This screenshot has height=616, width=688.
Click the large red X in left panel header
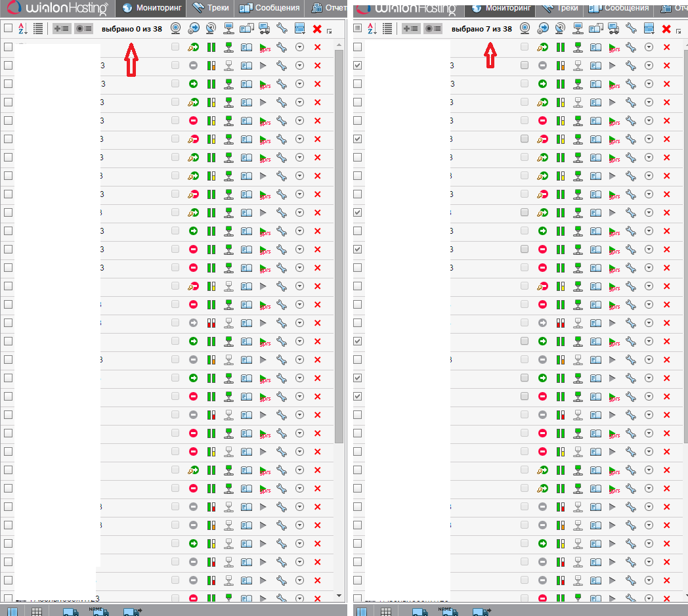[x=318, y=29]
